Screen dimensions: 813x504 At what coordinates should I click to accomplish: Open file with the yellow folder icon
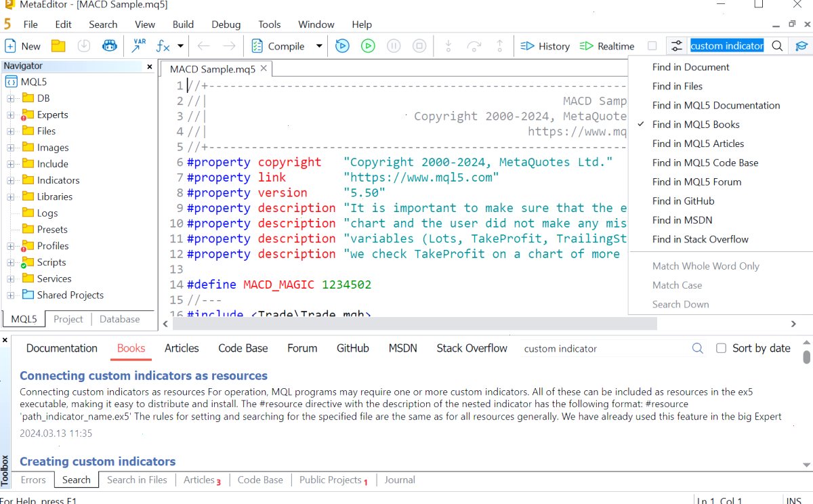click(x=58, y=46)
